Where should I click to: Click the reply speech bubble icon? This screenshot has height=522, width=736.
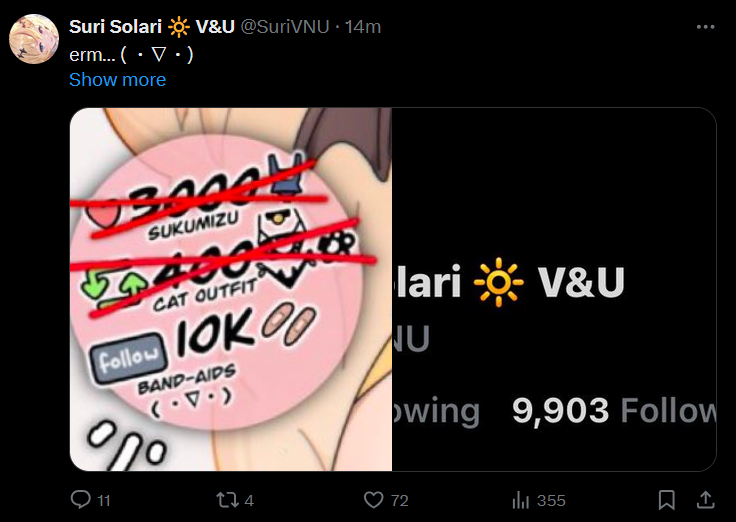pyautogui.click(x=81, y=499)
